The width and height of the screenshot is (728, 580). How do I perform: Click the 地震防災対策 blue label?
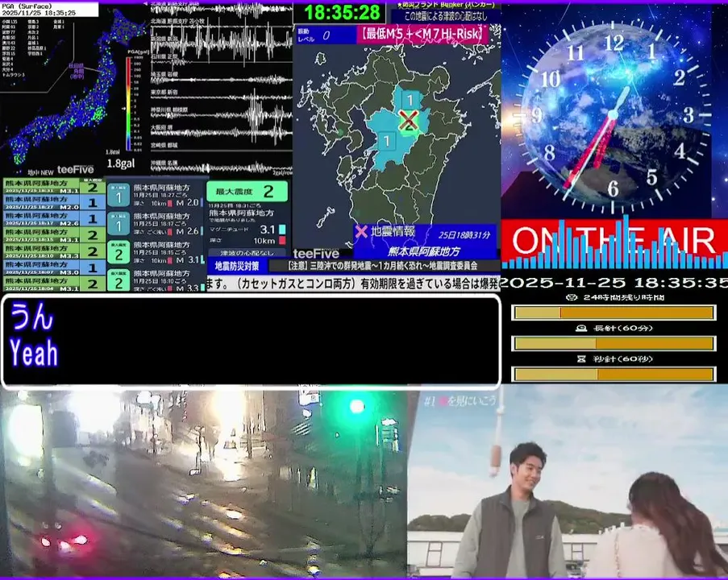click(x=237, y=267)
